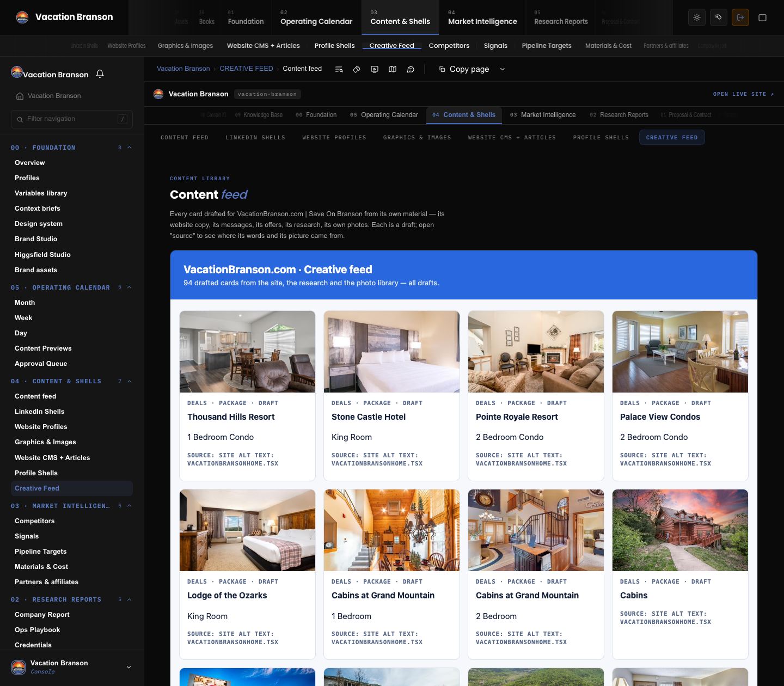Click the tag icon in top bar

(x=719, y=17)
